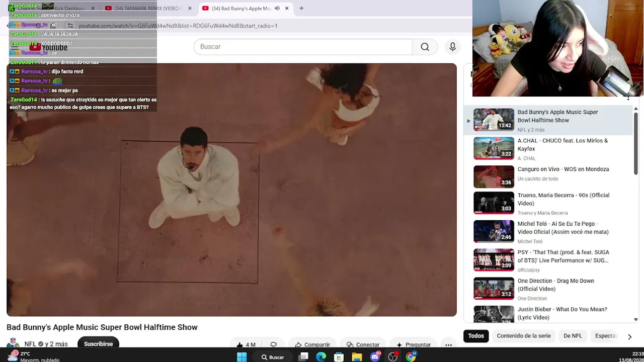Click 'PSY - That That' title text
This screenshot has height=362, width=644.
(x=563, y=256)
